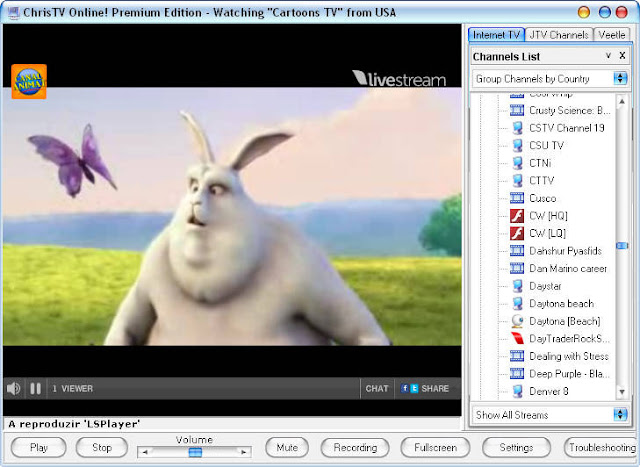640x467 pixels.
Task: Switch to the Veetle tab
Action: click(x=612, y=35)
